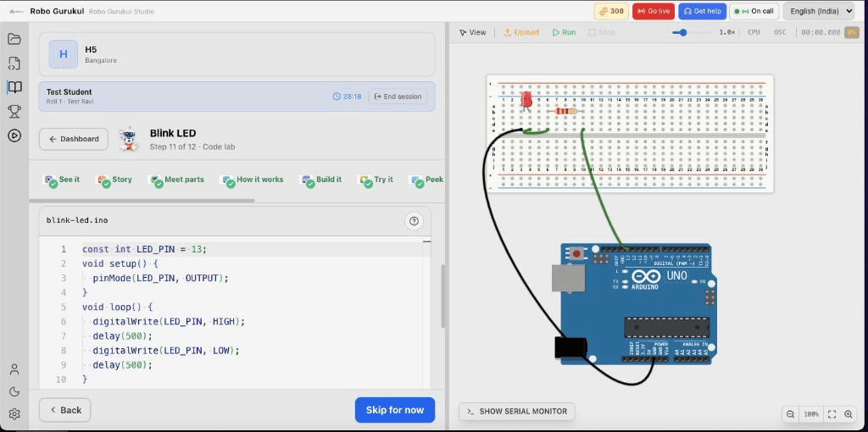
Task: Click the H avatar tile for H5
Action: click(x=63, y=54)
